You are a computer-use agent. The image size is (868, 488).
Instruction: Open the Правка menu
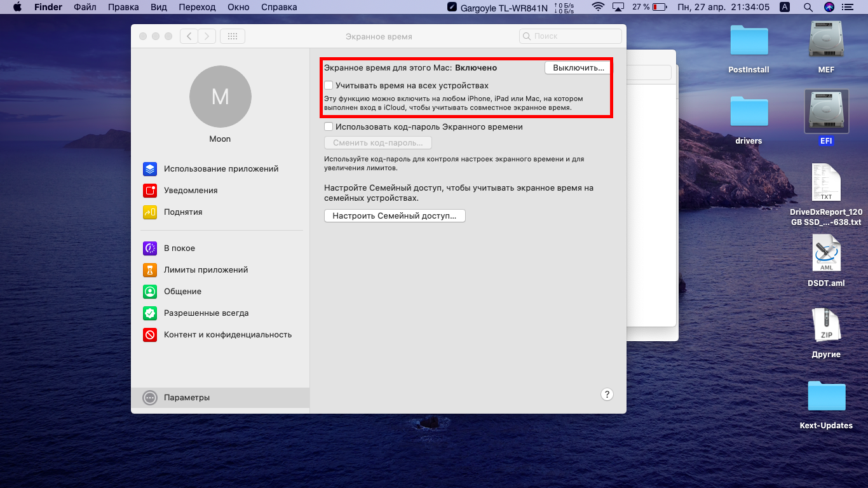pos(123,7)
